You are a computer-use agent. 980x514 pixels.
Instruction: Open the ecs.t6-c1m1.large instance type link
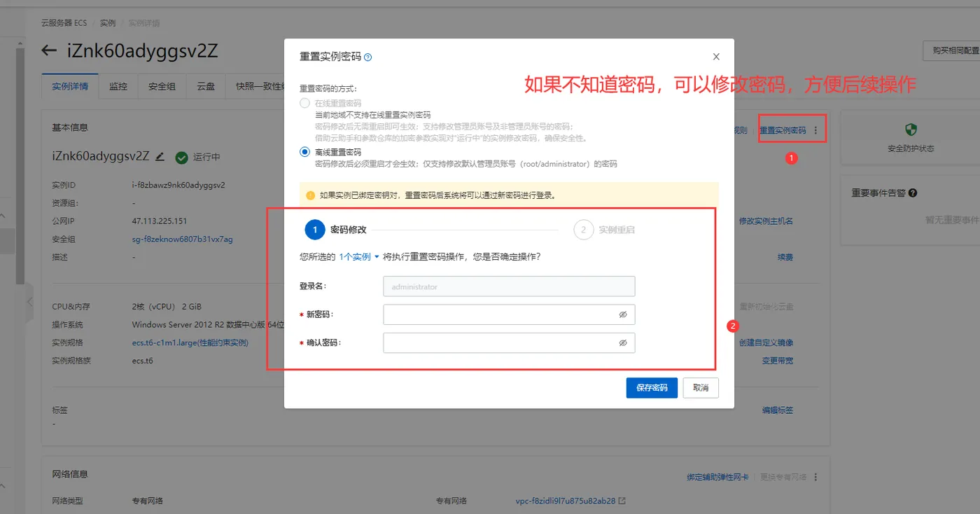(190, 343)
